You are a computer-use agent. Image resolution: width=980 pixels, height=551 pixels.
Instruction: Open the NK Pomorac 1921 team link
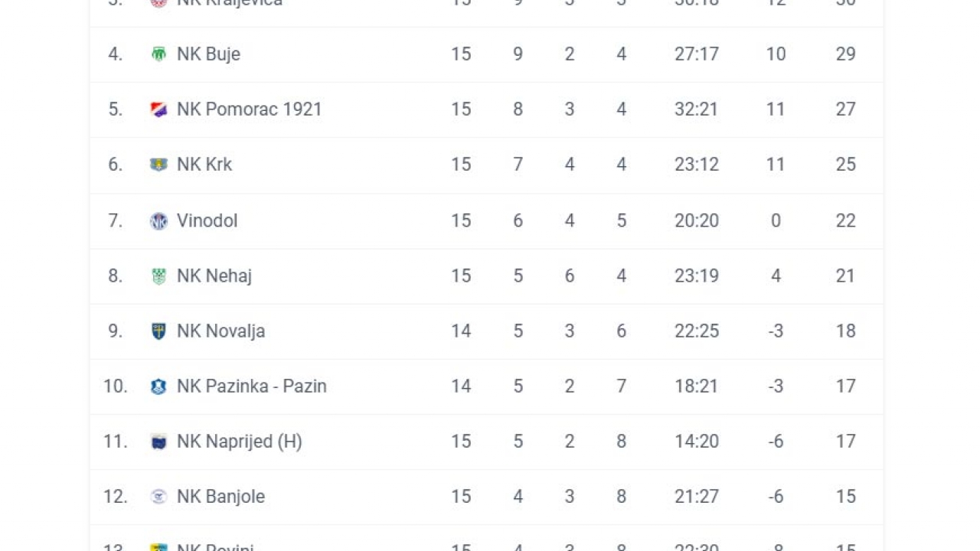(249, 109)
